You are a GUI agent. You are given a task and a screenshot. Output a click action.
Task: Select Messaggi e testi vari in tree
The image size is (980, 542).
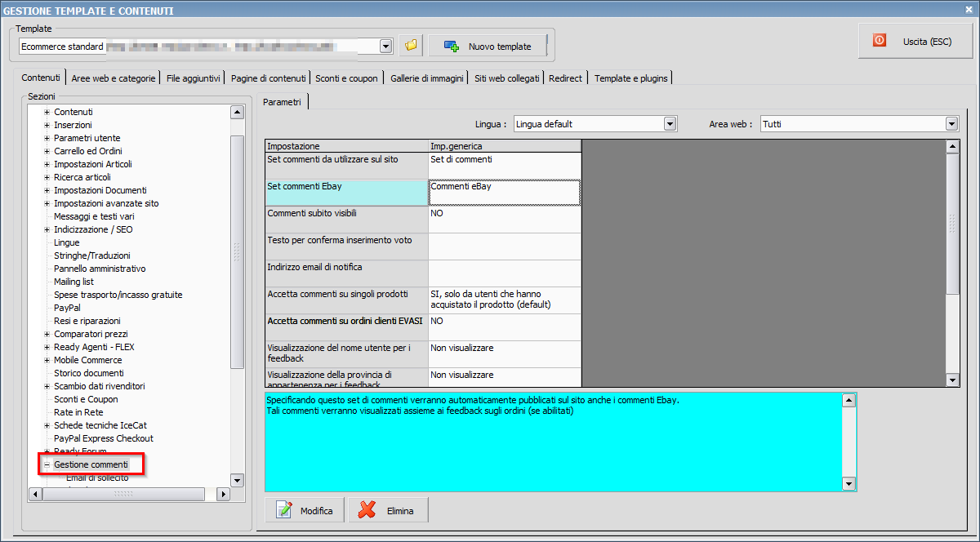click(94, 216)
